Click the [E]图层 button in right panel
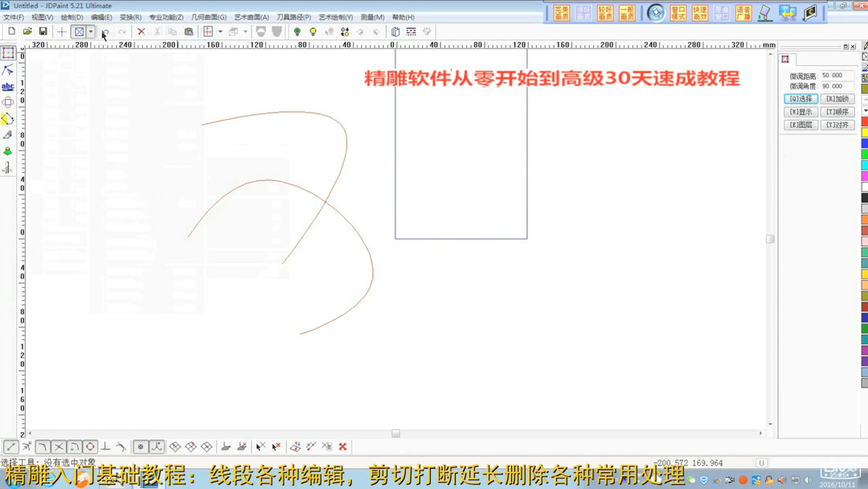 point(801,124)
